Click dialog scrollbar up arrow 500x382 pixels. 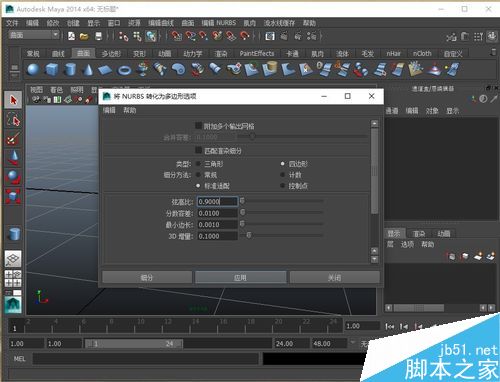pyautogui.click(x=374, y=124)
